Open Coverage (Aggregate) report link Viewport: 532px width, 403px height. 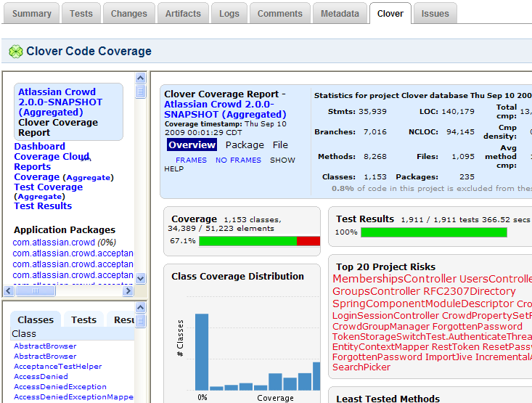click(x=64, y=177)
